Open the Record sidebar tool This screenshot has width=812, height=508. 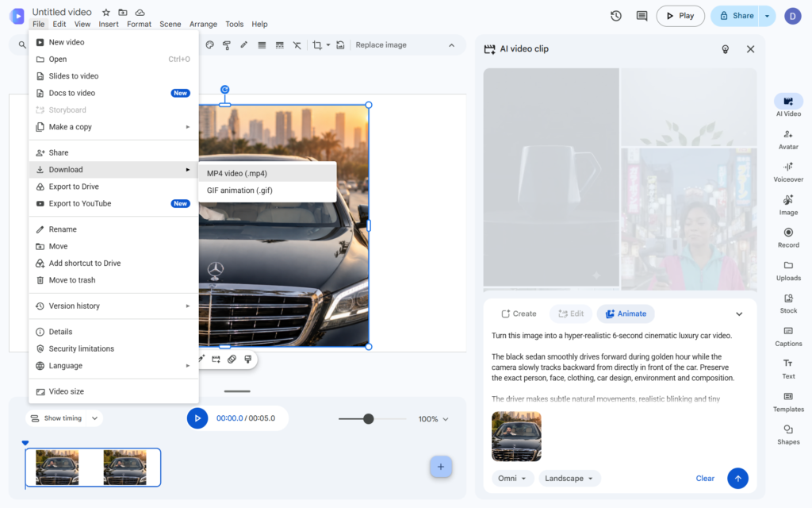[788, 238]
